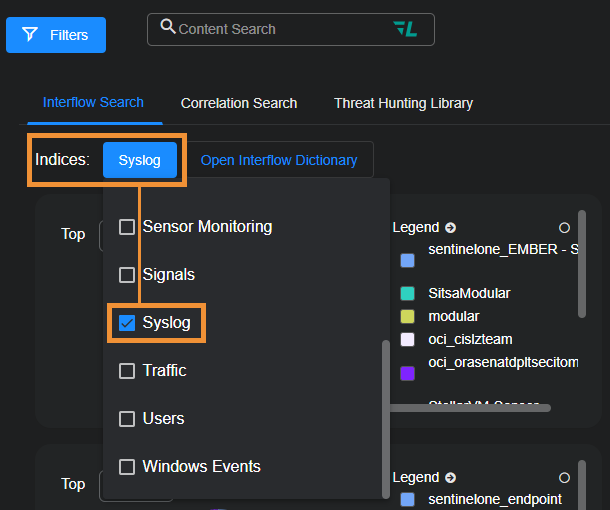Viewport: 610px width, 510px height.
Task: Click the magnifier icon in Content Search
Action: pos(168,28)
